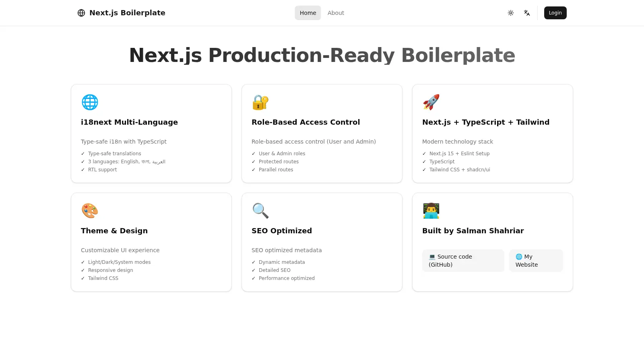This screenshot has height=362, width=644.
Task: Click the globe emoji on i18next card
Action: click(90, 102)
